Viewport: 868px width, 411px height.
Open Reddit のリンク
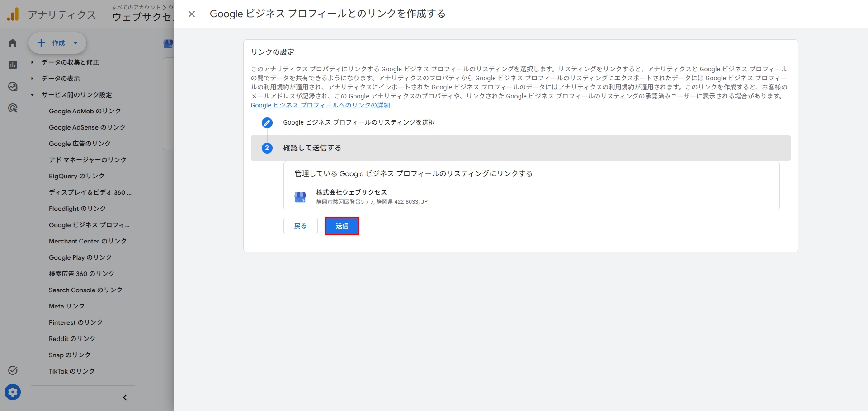click(72, 339)
